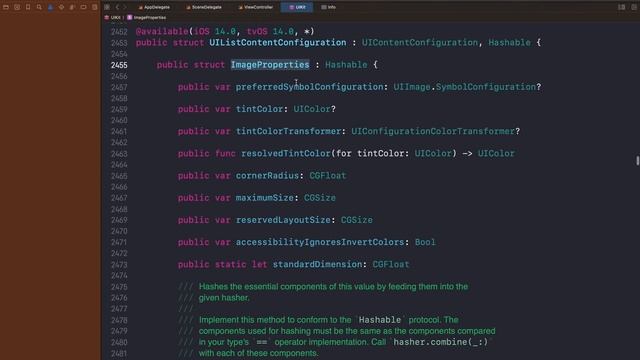Image resolution: width=640 pixels, height=360 pixels.
Task: Open the Test navigator diamond icon
Action: 61,7
